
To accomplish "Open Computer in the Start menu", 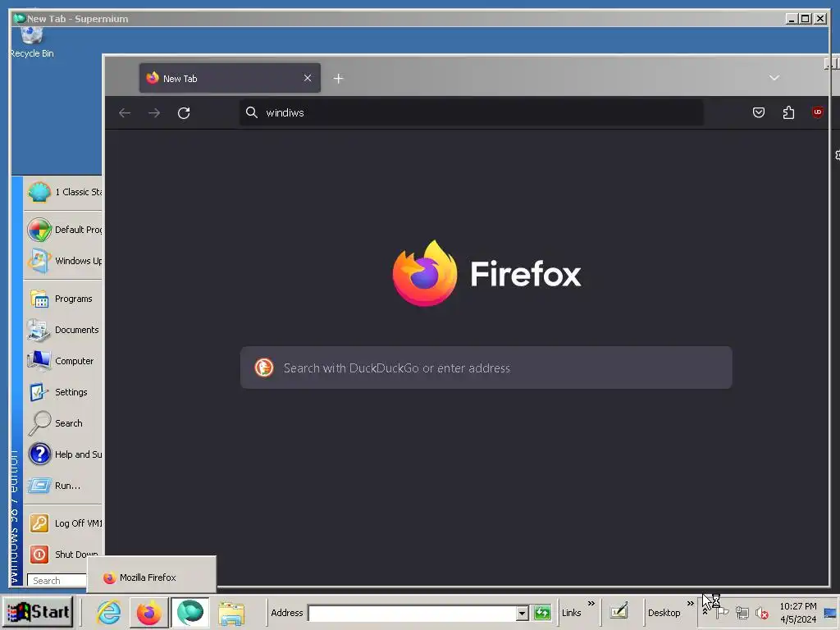I will (x=63, y=361).
